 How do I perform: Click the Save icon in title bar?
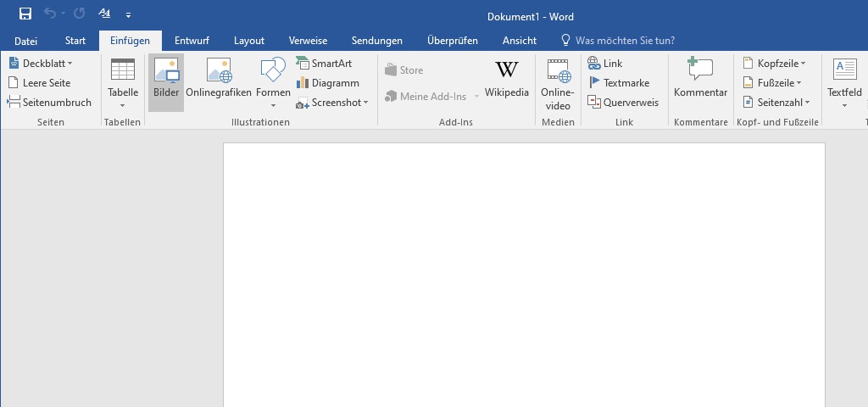pyautogui.click(x=25, y=14)
